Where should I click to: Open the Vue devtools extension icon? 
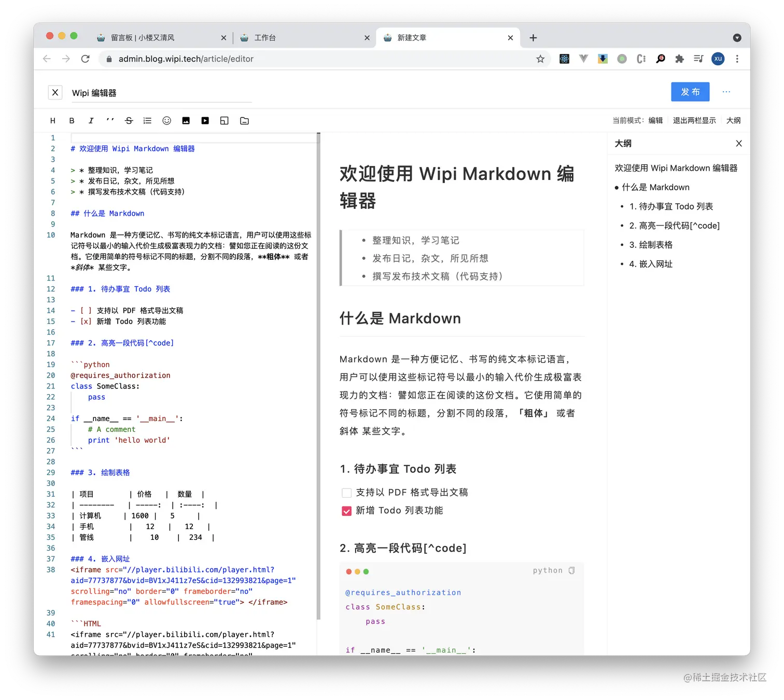583,59
